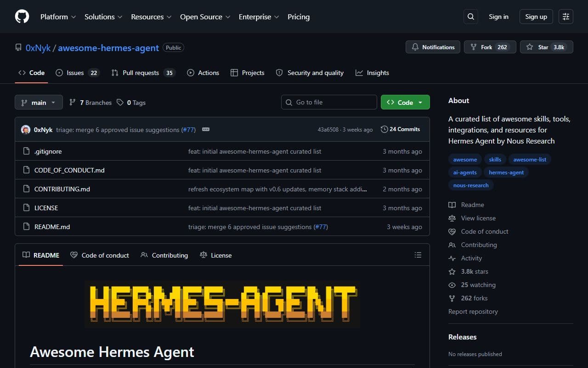
Task: Click the .gitignore file icon
Action: click(26, 151)
